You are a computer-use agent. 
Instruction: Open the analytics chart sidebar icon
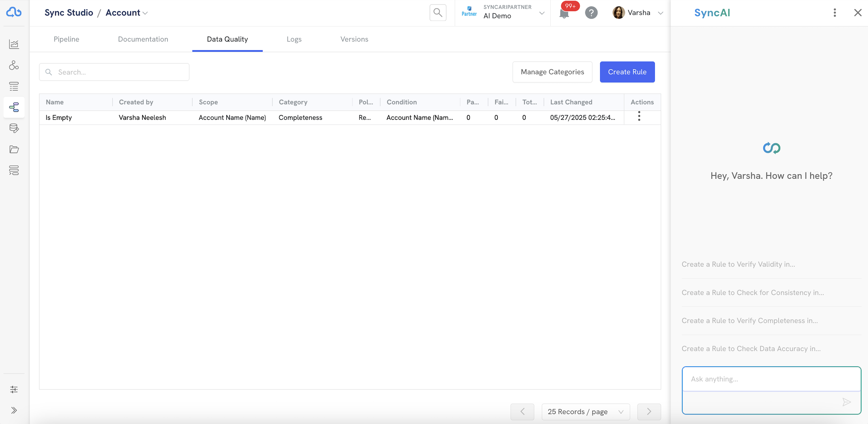point(14,44)
